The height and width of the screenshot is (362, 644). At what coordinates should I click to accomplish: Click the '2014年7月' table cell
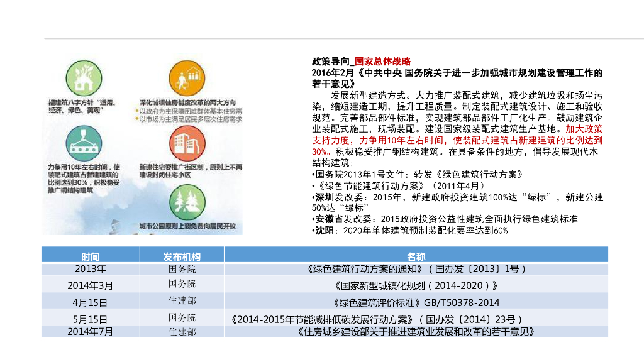tap(91, 332)
